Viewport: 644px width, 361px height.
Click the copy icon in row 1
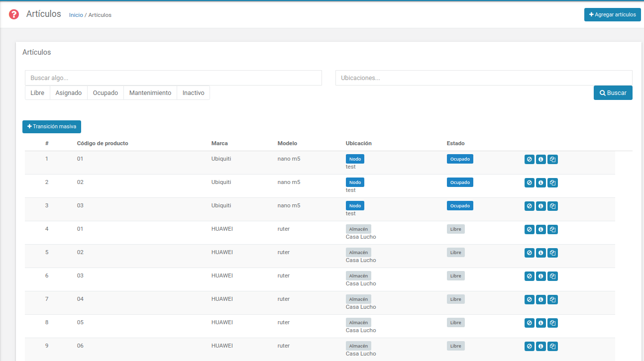coord(552,160)
